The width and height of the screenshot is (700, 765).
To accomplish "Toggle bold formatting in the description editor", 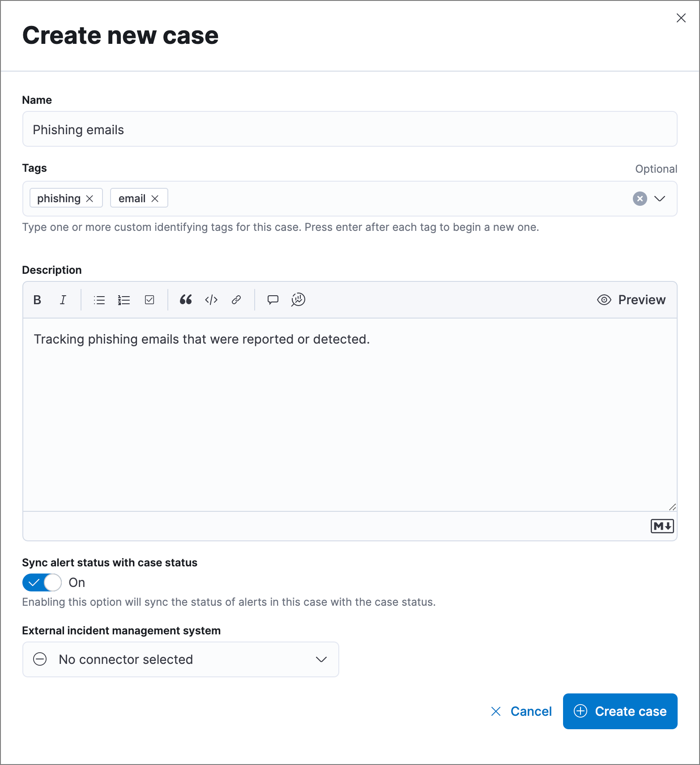I will coord(37,300).
